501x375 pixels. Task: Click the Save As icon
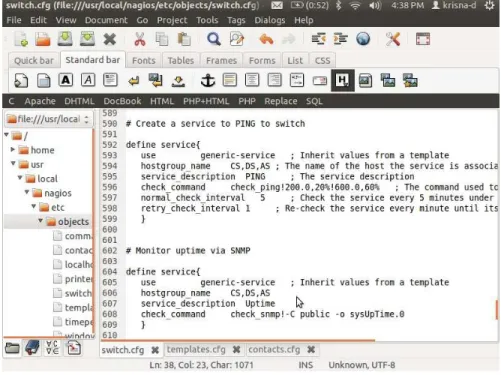point(87,39)
